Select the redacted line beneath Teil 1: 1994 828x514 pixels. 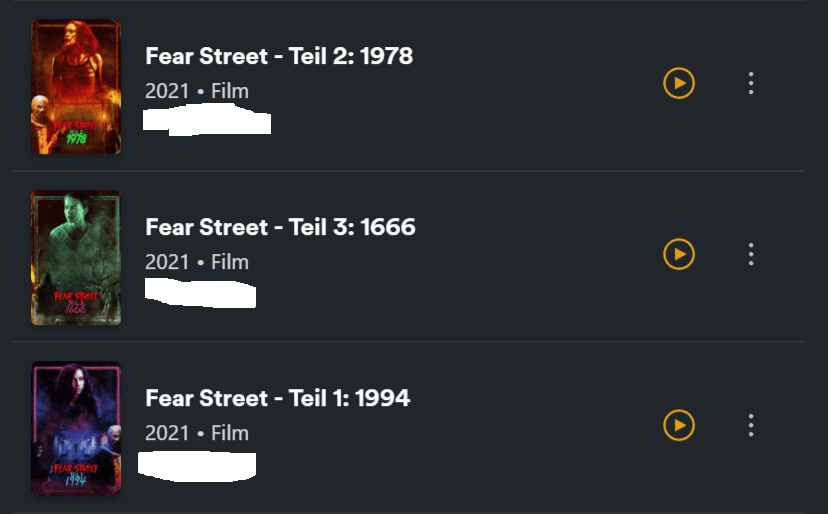pyautogui.click(x=197, y=465)
